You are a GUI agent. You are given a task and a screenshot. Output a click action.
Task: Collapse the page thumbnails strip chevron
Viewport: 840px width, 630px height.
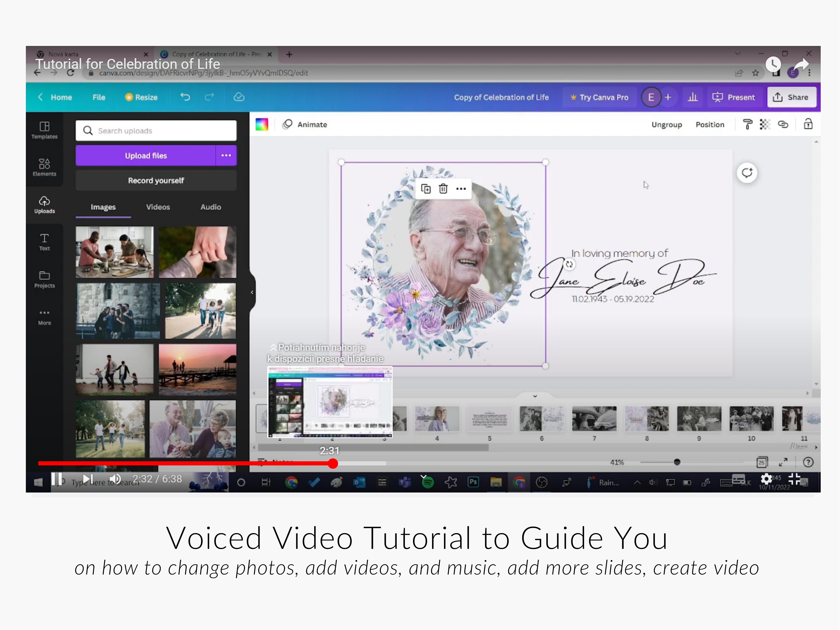[535, 396]
